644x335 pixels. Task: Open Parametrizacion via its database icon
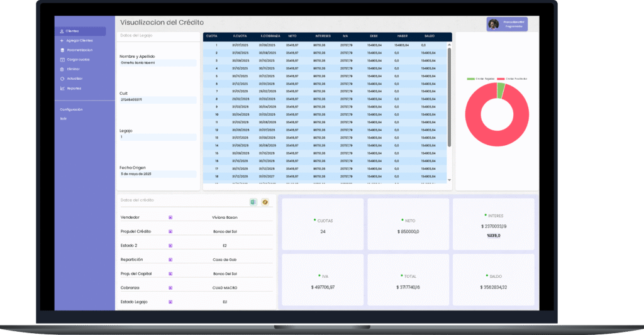tap(61, 50)
